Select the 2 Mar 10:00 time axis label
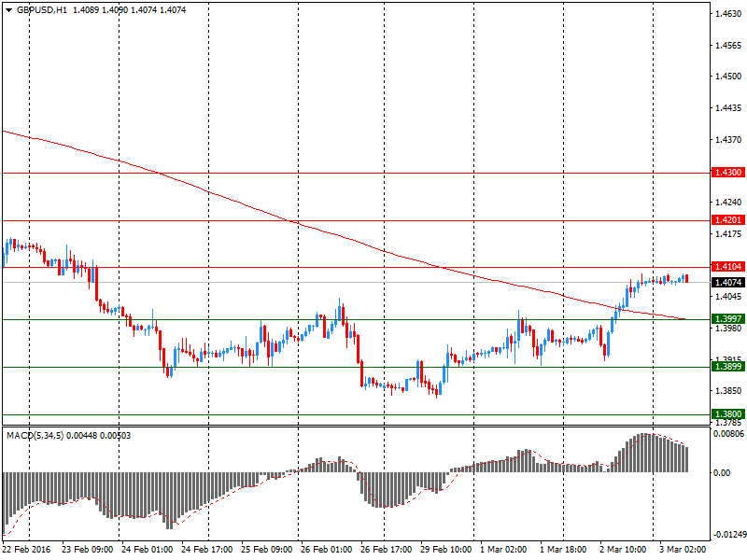Image resolution: width=747 pixels, height=560 pixels. click(x=623, y=550)
